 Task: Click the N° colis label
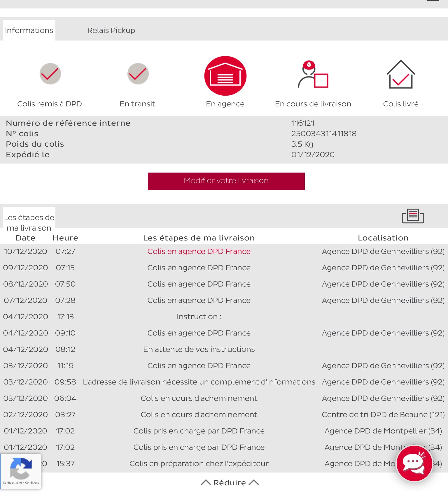(x=22, y=134)
